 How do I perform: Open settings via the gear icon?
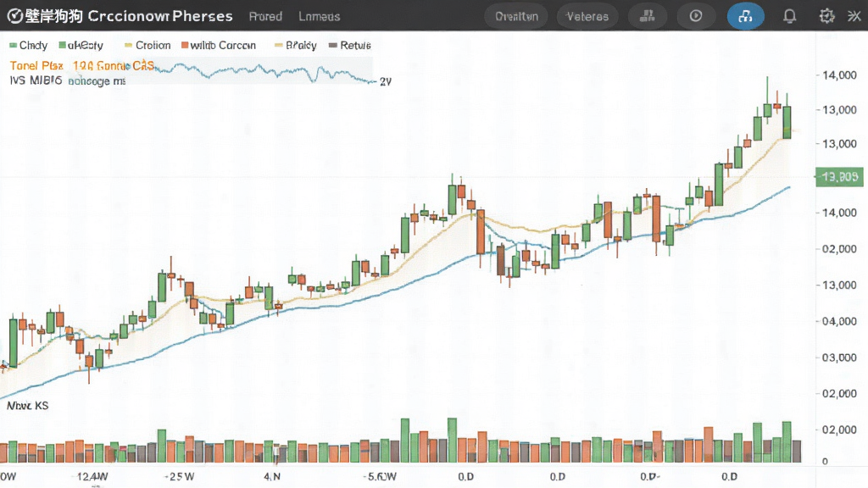click(826, 16)
